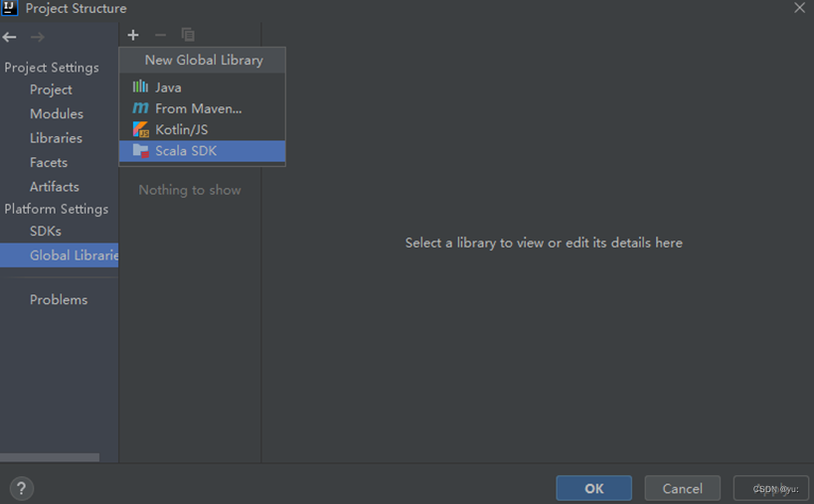
Task: Click the Kotlin/JS icon
Action: pyautogui.click(x=141, y=129)
